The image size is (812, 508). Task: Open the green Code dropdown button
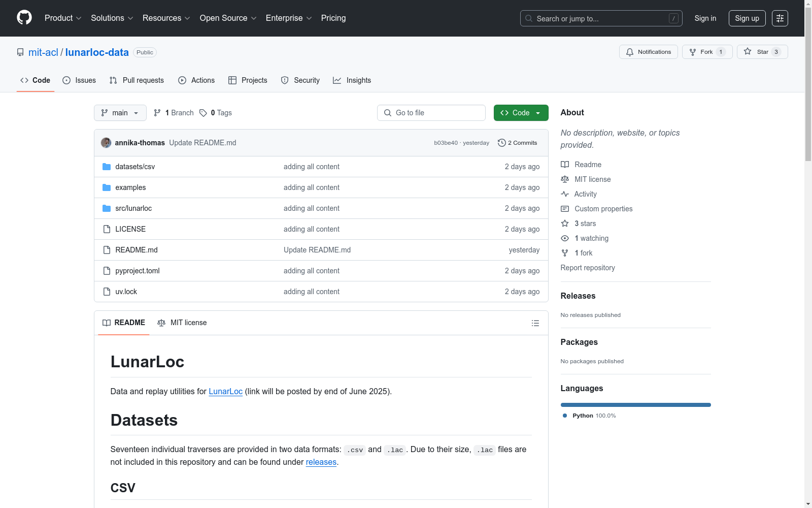521,113
